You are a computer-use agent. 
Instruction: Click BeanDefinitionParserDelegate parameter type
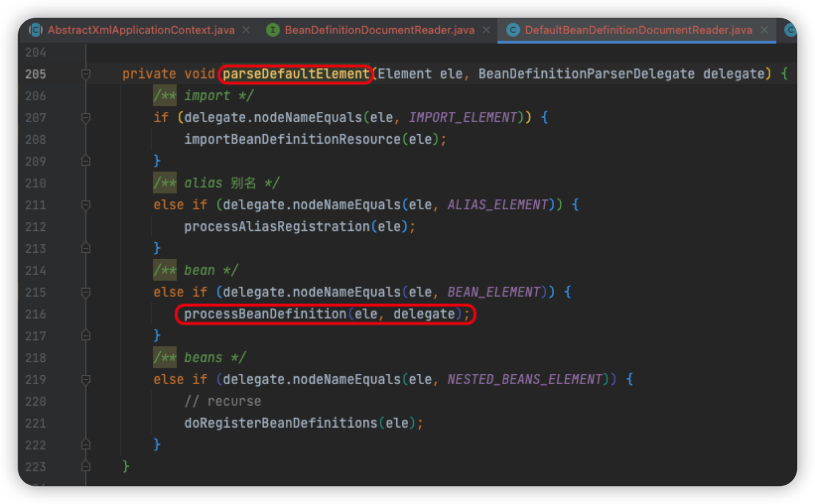(586, 74)
